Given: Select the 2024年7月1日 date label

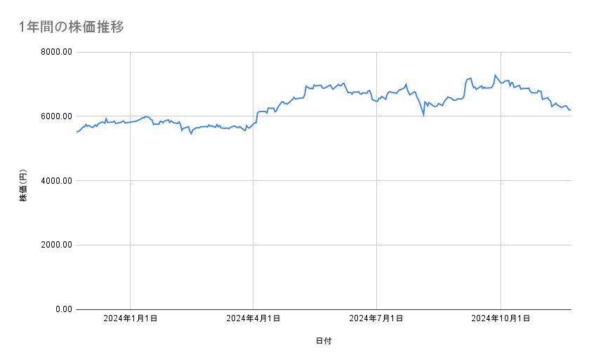Looking at the screenshot, I should coord(377,319).
